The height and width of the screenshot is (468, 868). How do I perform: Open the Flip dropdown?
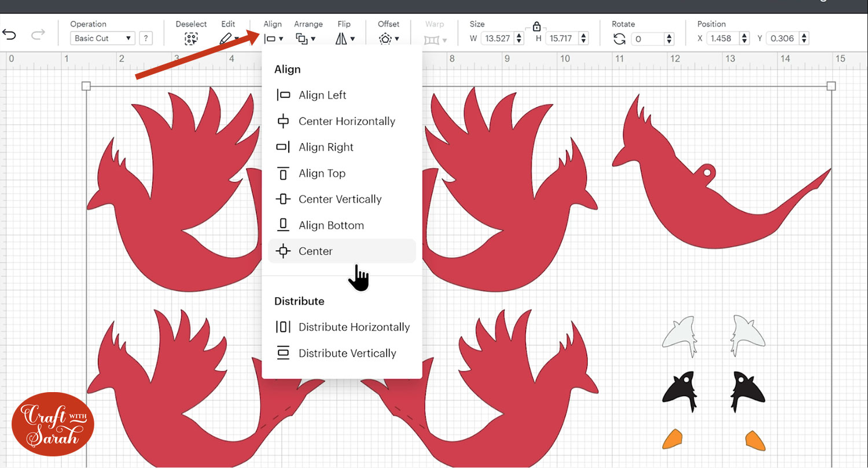[x=345, y=39]
